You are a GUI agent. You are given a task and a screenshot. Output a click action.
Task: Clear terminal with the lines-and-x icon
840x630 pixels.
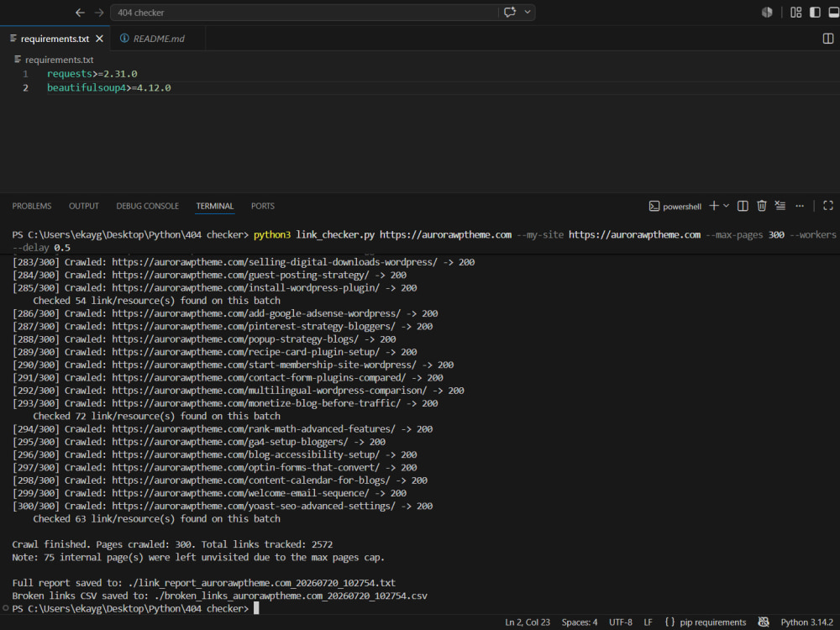coord(780,206)
